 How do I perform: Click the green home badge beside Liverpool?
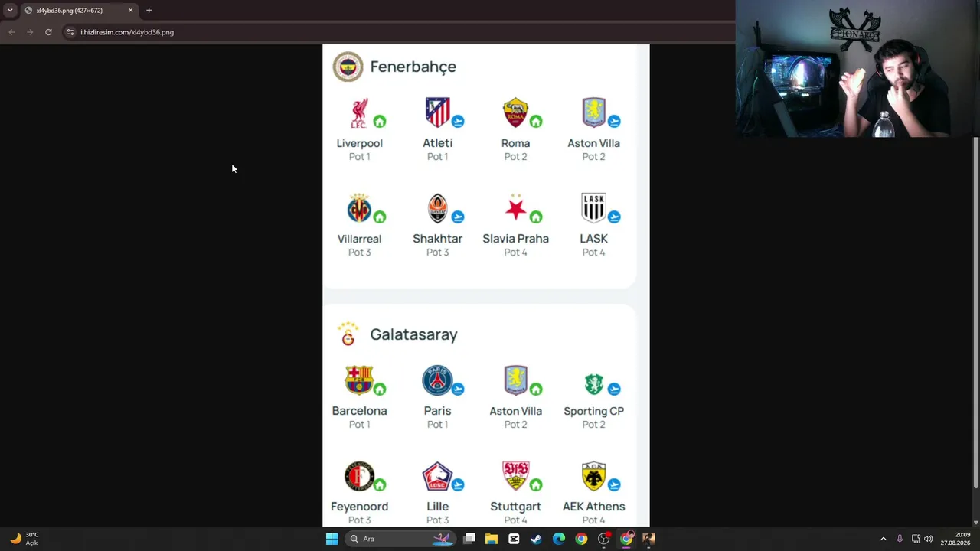pos(380,121)
